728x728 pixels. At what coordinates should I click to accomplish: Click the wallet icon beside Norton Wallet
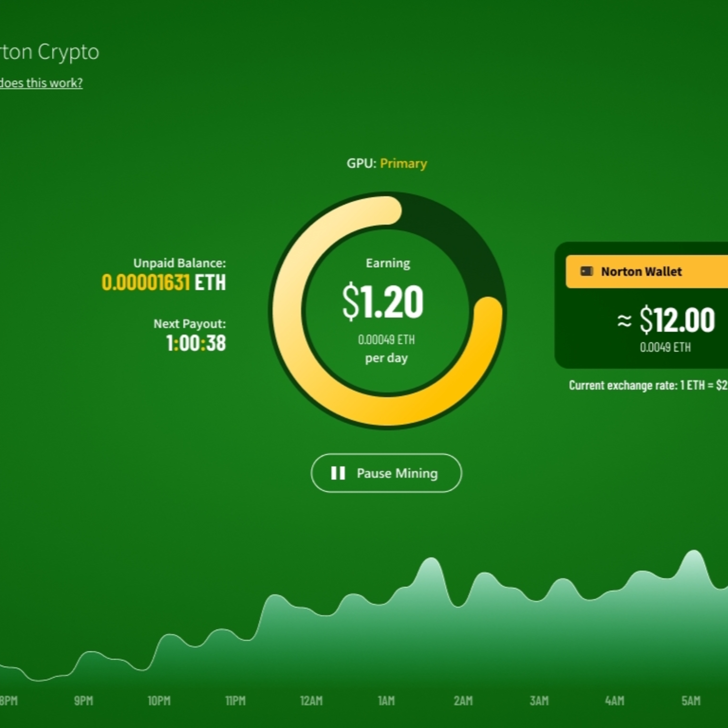pyautogui.click(x=586, y=271)
